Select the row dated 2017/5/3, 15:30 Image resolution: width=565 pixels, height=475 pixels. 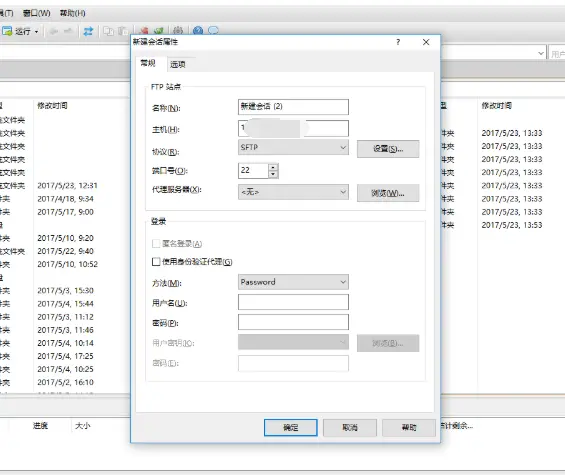(x=65, y=290)
